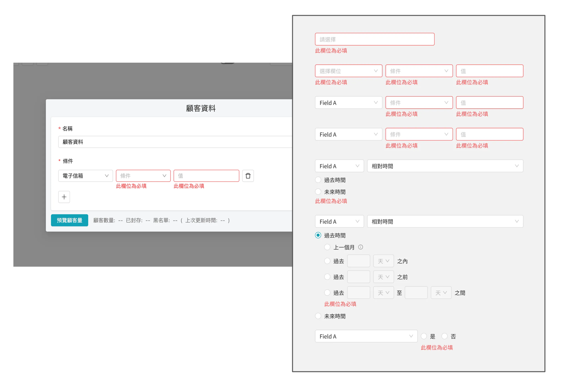Screen dimensions: 562x392
Task: Click the info icon beside 上一個月
Action: [361, 247]
